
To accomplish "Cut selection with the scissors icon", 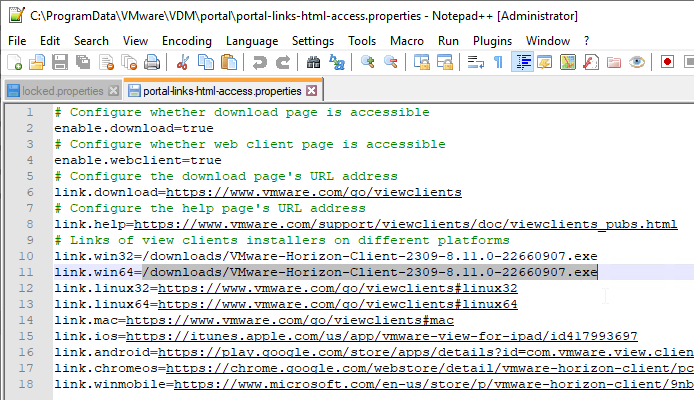I will [182, 62].
